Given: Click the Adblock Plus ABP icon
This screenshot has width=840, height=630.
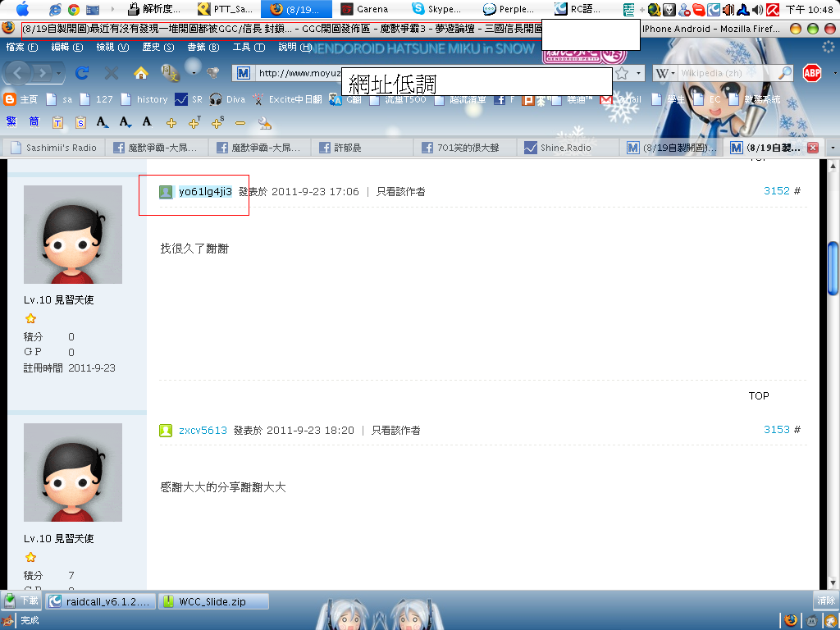Looking at the screenshot, I should coord(812,73).
